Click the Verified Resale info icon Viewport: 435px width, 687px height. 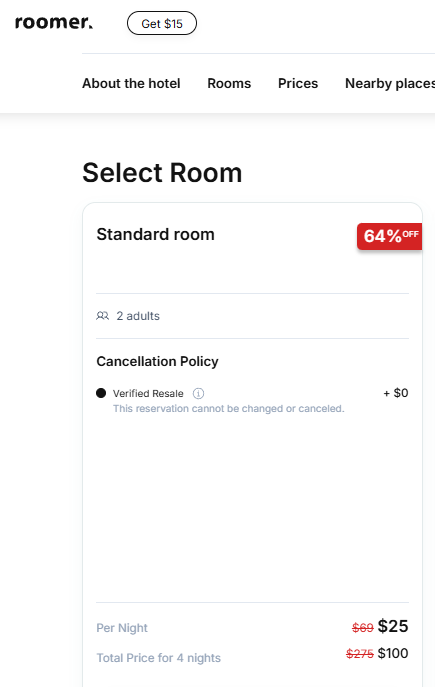[198, 393]
